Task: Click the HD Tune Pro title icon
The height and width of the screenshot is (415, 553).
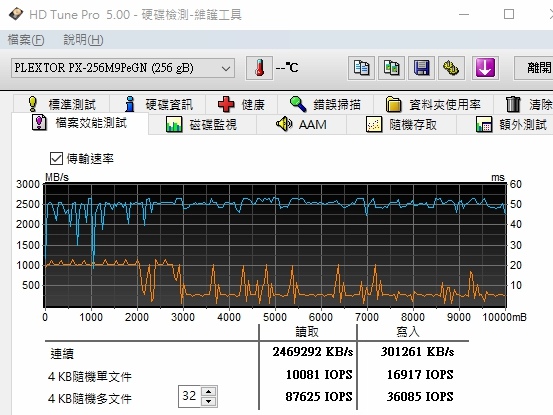Action: pos(16,14)
